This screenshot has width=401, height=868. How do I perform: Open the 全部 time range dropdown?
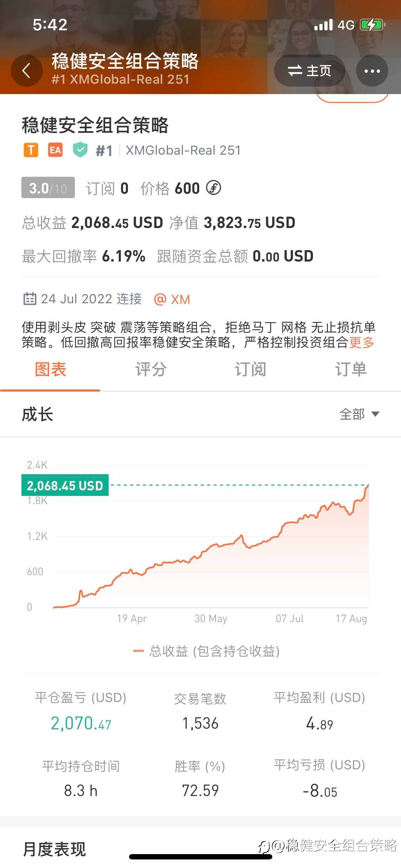click(x=359, y=414)
